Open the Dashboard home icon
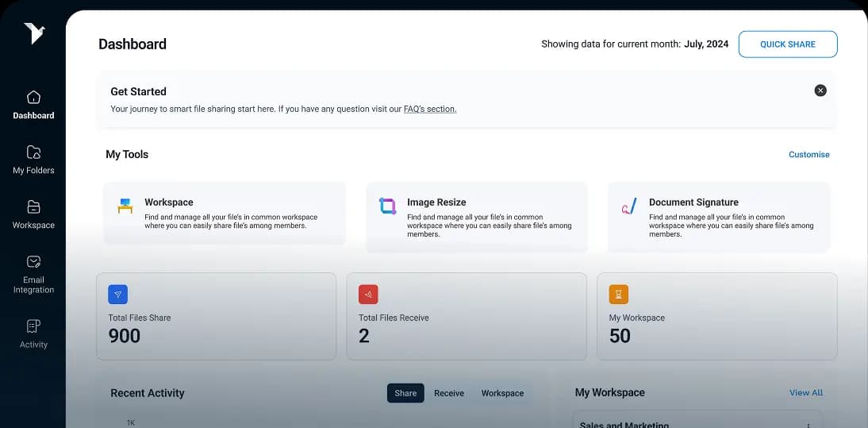Screen dimensions: 868x428 (33, 98)
